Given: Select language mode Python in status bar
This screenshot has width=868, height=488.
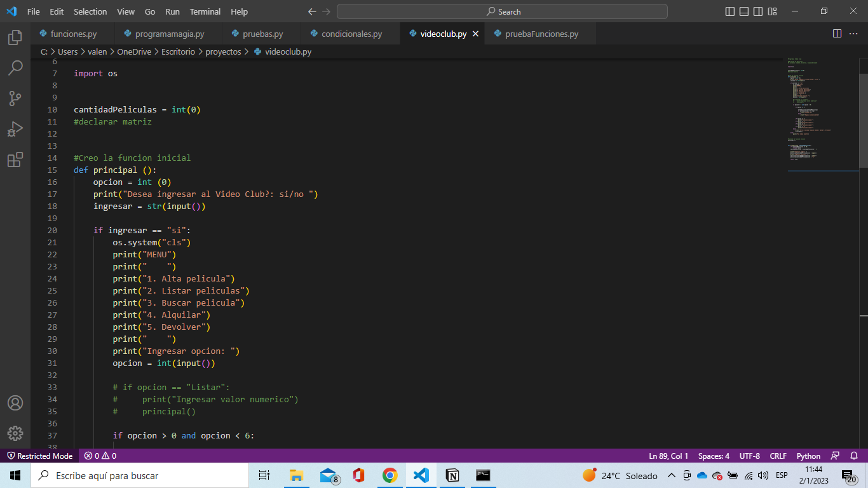Looking at the screenshot, I should pyautogui.click(x=808, y=456).
